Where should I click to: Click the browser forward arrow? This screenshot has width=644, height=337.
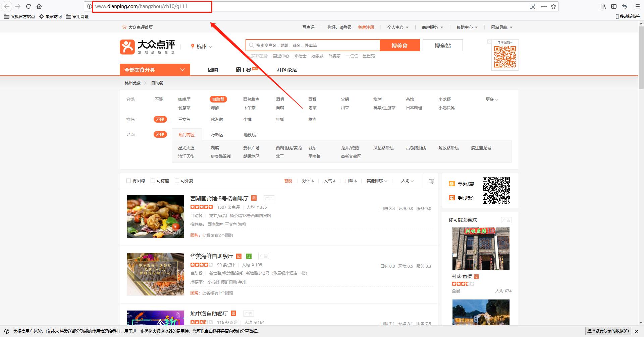click(18, 6)
